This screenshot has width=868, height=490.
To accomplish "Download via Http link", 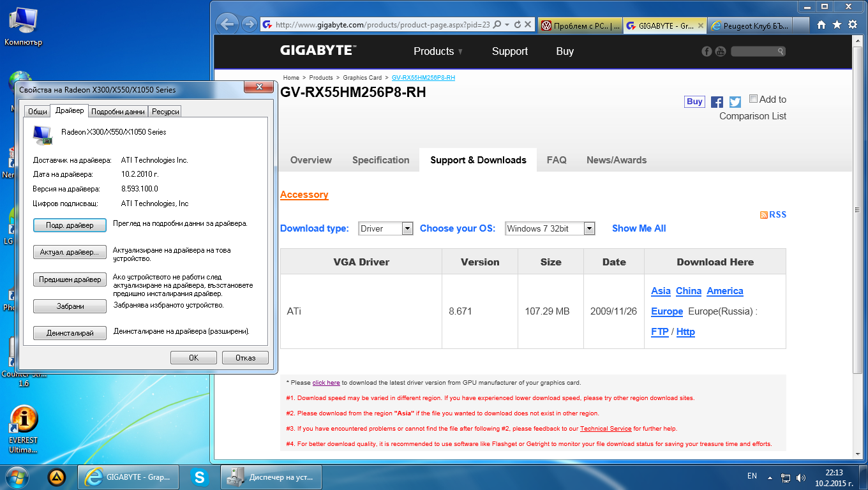I will tap(685, 332).
